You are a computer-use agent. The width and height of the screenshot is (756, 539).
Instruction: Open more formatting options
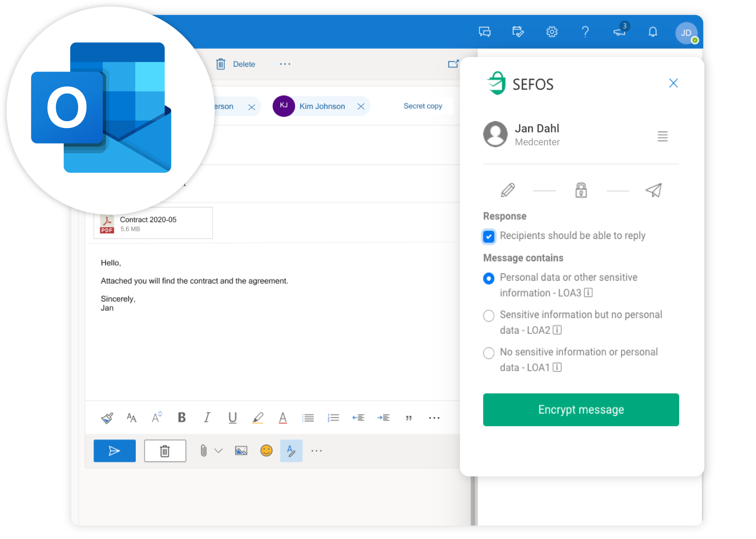pyautogui.click(x=434, y=418)
